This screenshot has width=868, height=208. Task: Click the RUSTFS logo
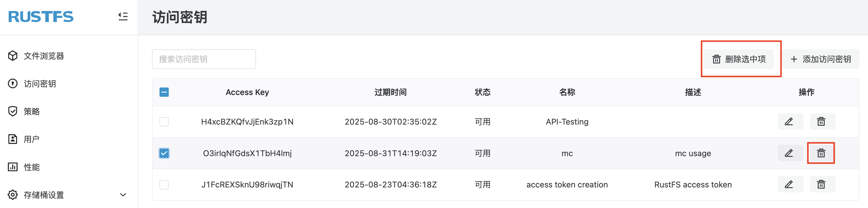pos(40,17)
